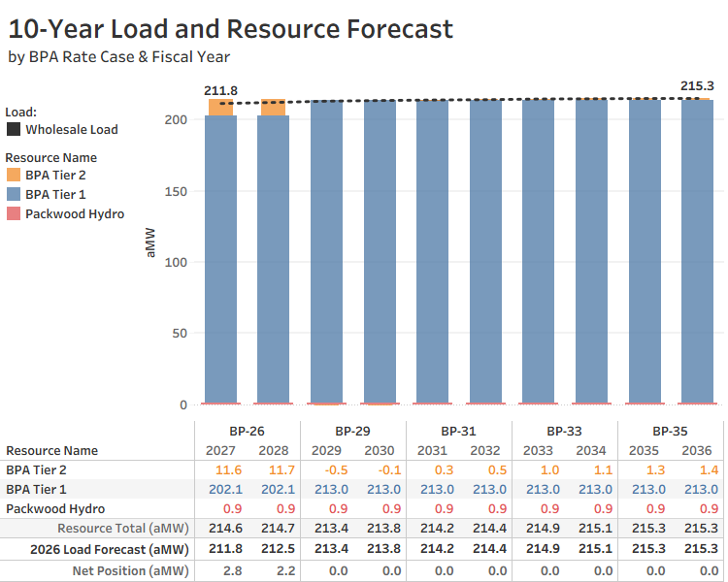This screenshot has height=582, width=728.
Task: Click the Resource Total (aMW) row label
Action: click(123, 528)
